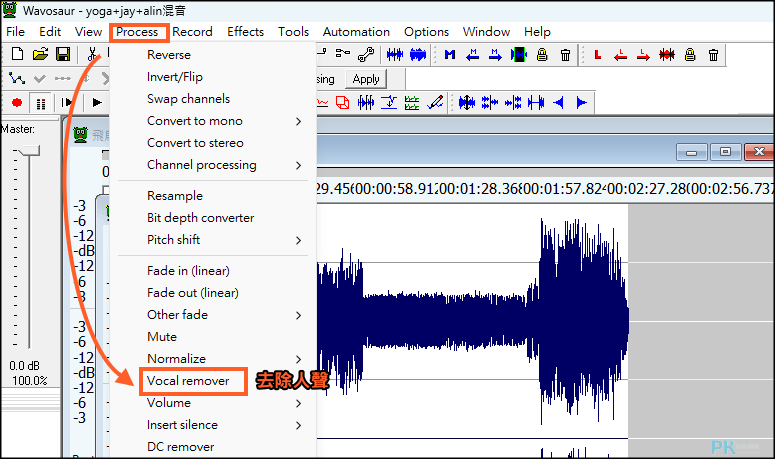Open the Automation menu
Screen dimensions: 775x459
click(356, 32)
